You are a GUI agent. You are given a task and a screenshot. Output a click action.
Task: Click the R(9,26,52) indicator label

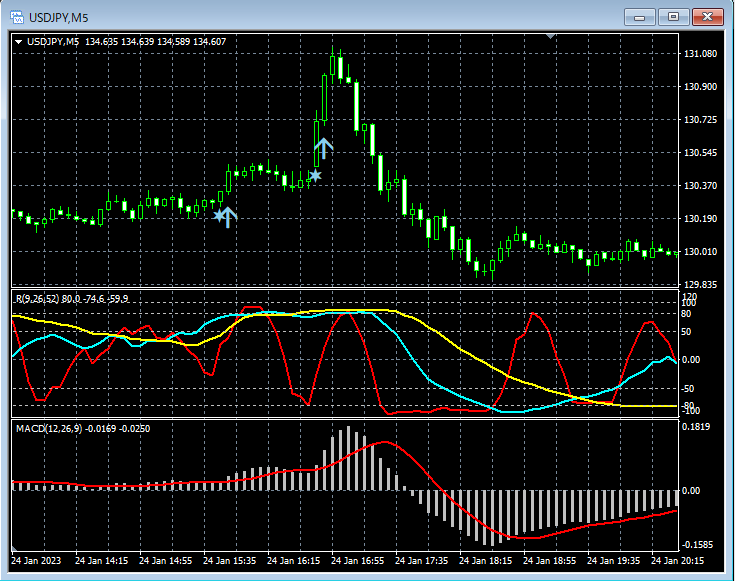click(72, 299)
